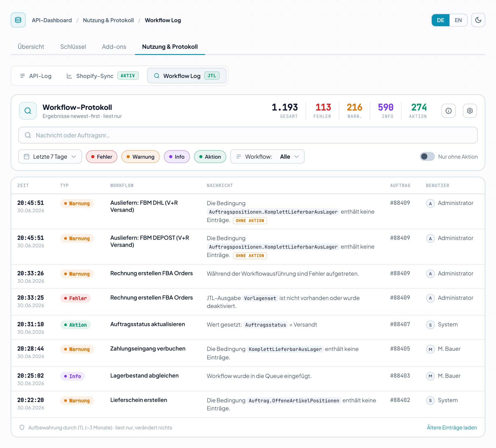The width and height of the screenshot is (496, 448).
Task: Click the shield icon in footer
Action: click(22, 428)
